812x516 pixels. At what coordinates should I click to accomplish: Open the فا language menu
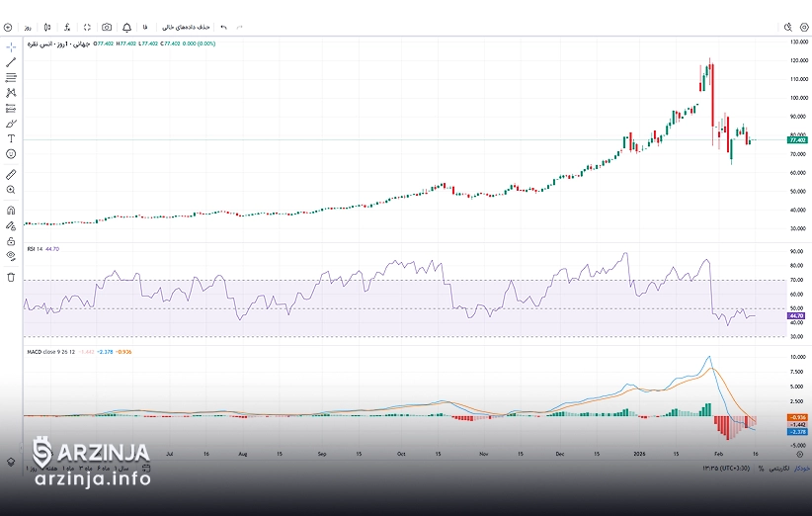tap(145, 27)
